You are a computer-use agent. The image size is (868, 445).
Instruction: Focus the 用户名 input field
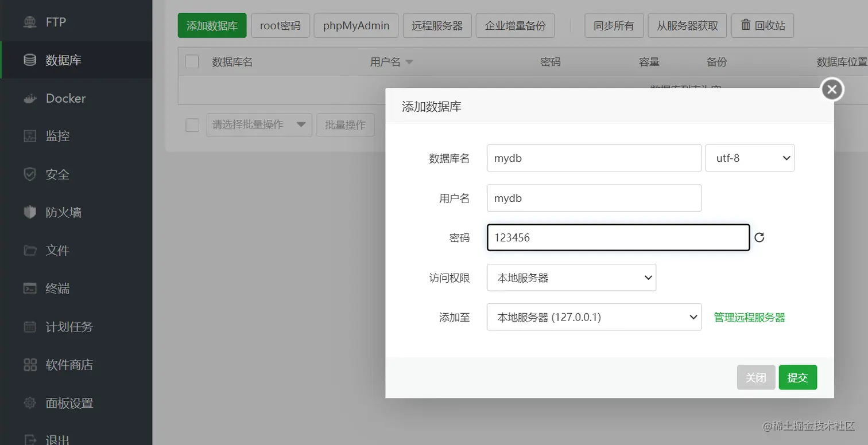click(594, 198)
